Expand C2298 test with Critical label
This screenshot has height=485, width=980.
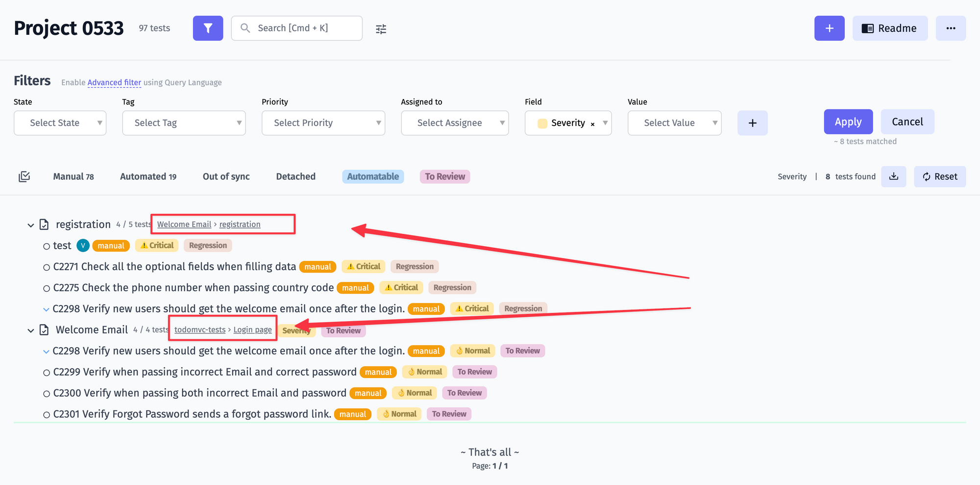(x=46, y=309)
